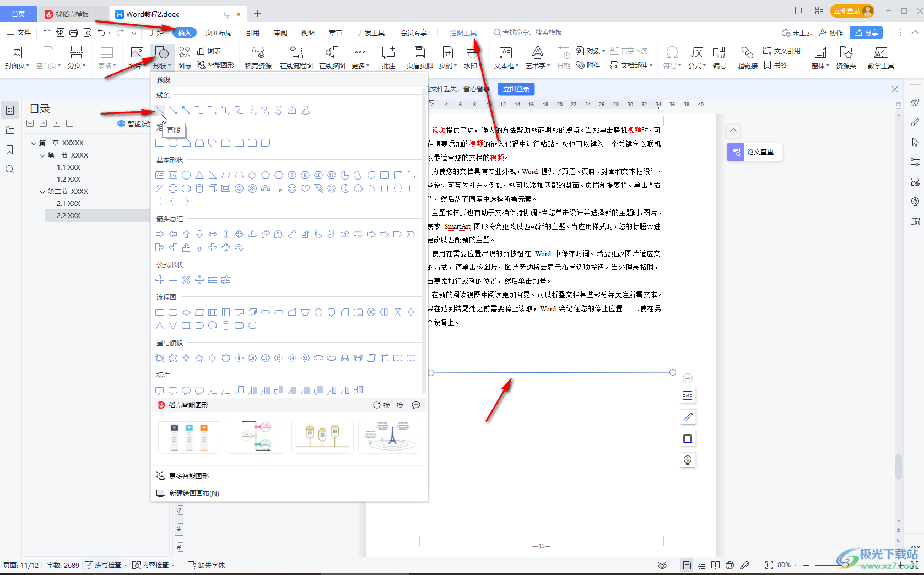Toggle eye protection mode
This screenshot has width=924, height=575.
tap(662, 565)
